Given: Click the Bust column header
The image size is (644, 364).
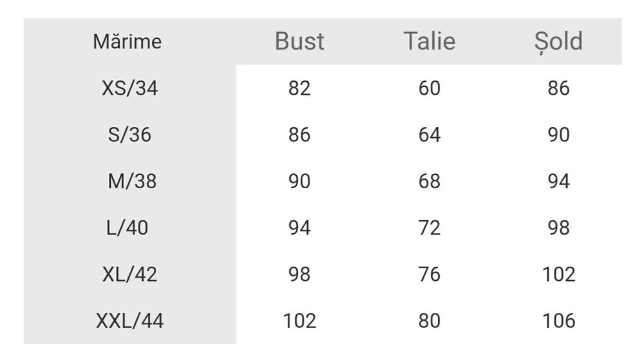Looking at the screenshot, I should pyautogui.click(x=299, y=42).
